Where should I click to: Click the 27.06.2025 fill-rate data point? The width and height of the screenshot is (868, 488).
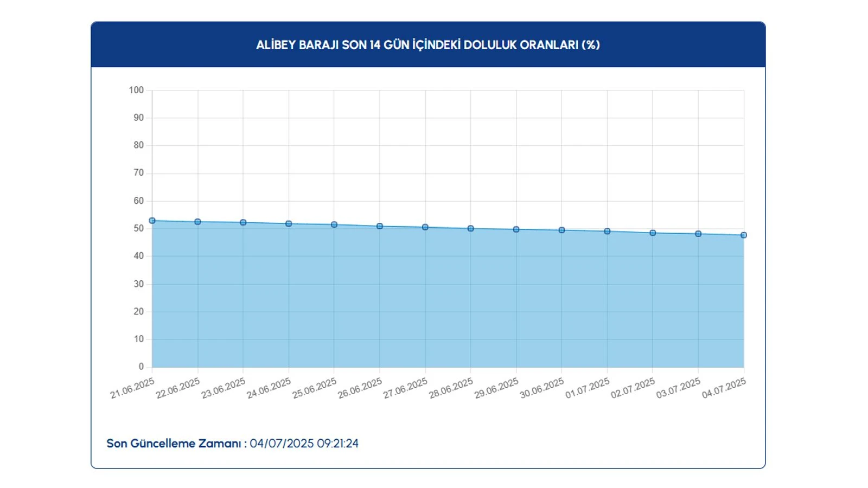pos(425,227)
